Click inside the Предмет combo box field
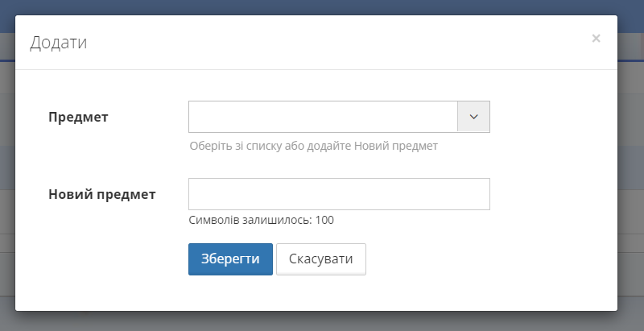Viewport: 644px width, 331px height. [x=323, y=117]
